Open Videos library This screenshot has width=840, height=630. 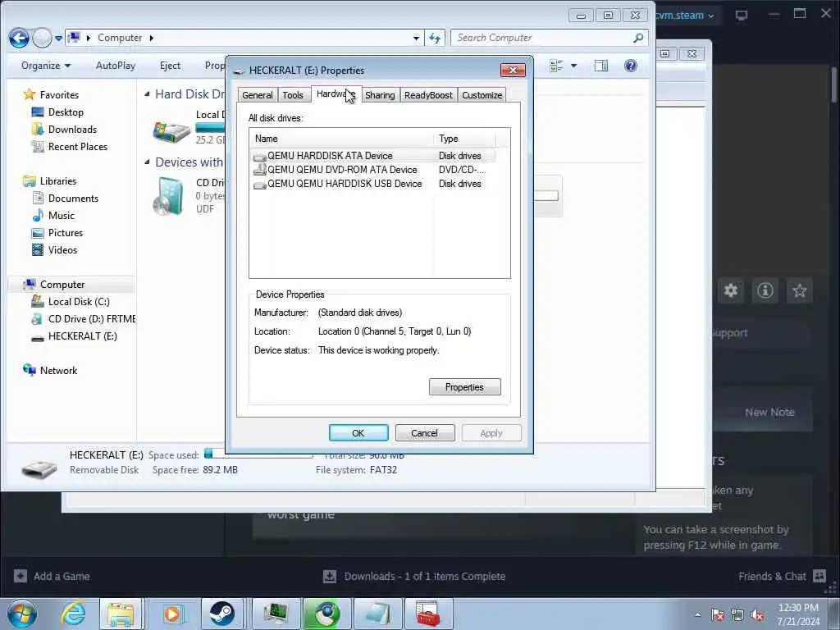click(62, 249)
